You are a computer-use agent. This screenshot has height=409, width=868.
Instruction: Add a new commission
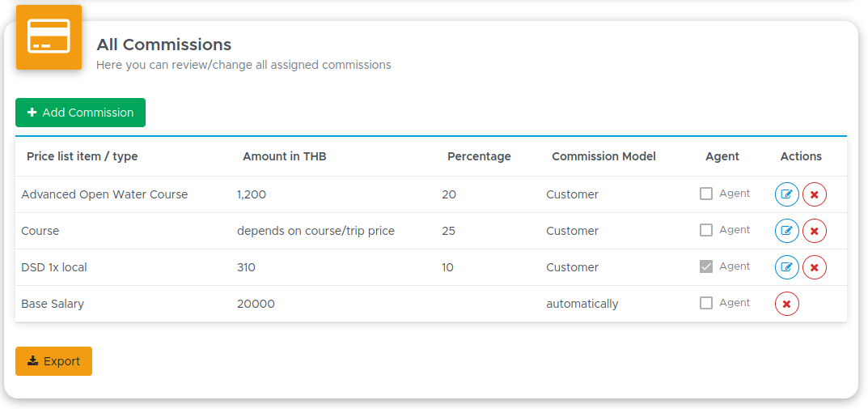pos(80,113)
